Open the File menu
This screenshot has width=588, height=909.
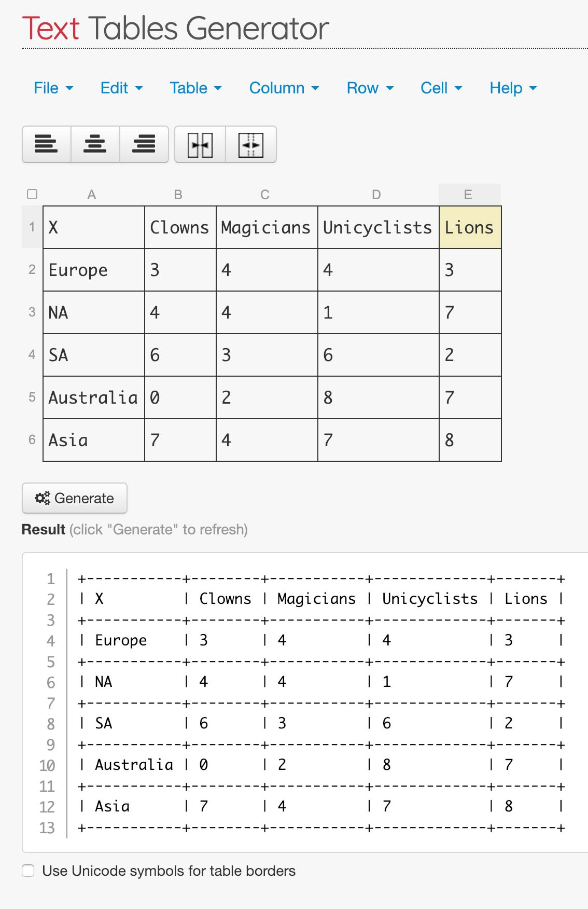(52, 88)
